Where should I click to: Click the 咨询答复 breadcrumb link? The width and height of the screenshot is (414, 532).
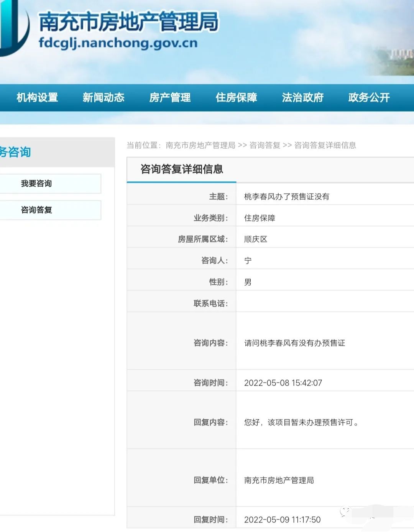click(x=265, y=145)
